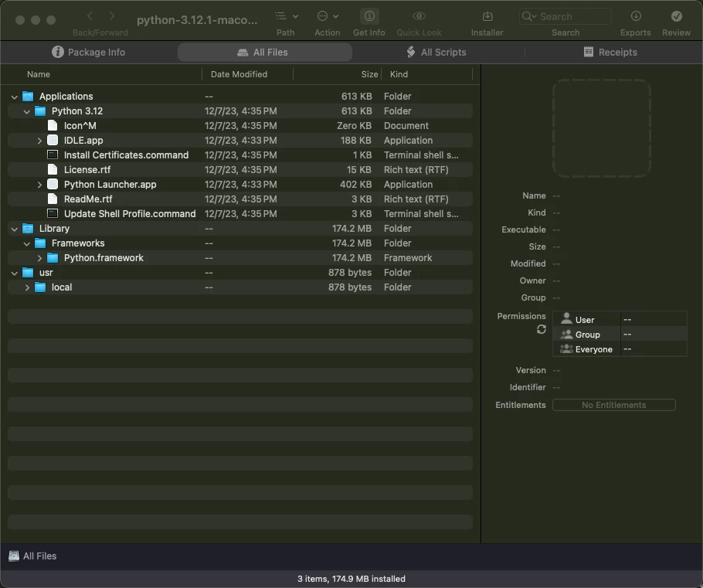
Task: Open the Path toolbar menu
Action: coord(286,16)
